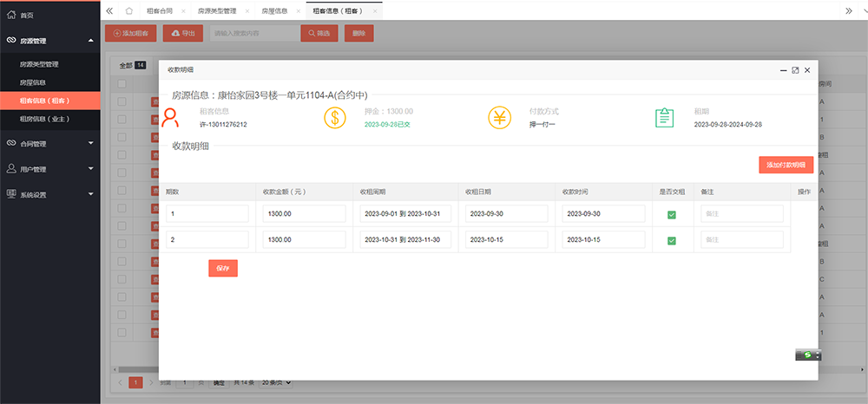The image size is (868, 404).
Task: Click the yen payment method icon
Action: pos(500,118)
